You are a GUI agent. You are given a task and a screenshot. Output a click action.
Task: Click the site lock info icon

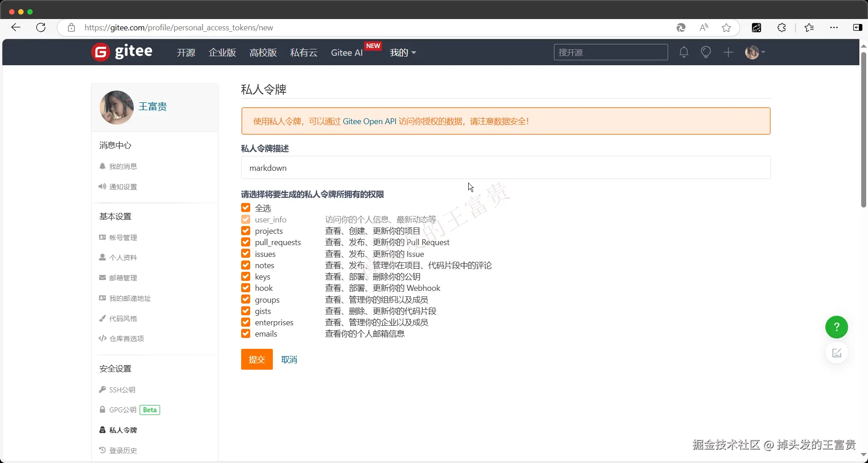click(x=71, y=28)
